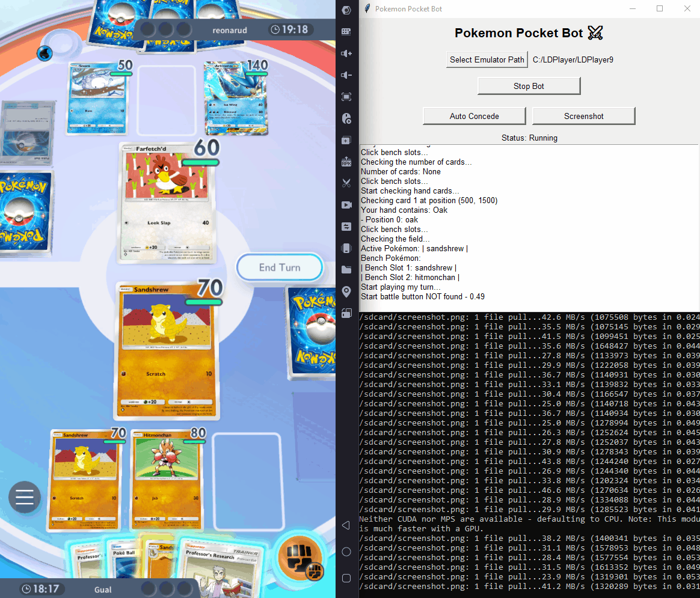Click Select Emulator Path button
Image resolution: width=700 pixels, height=598 pixels.
click(487, 59)
